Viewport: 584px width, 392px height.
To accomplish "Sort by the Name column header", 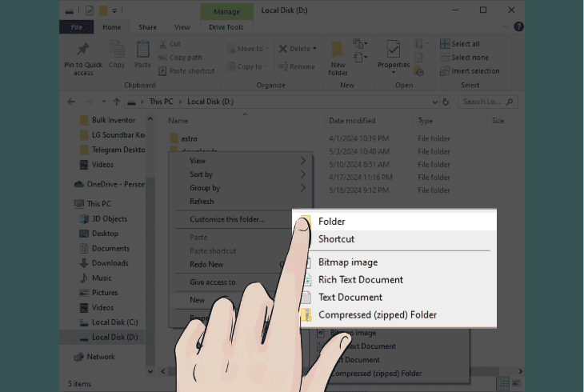I will (178, 121).
